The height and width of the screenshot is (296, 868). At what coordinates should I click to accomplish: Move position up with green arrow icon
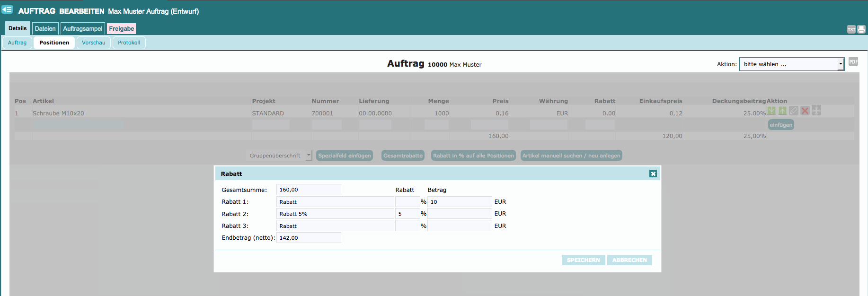click(782, 111)
